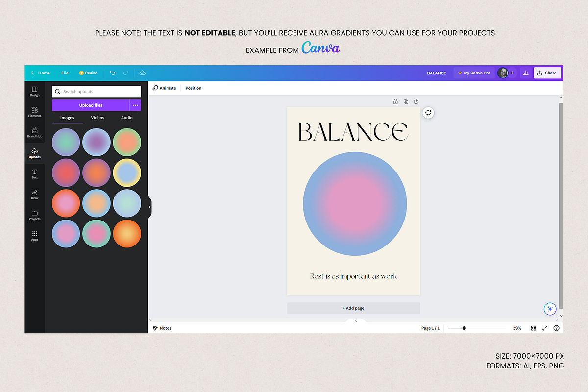Click the Upload files button
The height and width of the screenshot is (392, 588).
pos(91,105)
